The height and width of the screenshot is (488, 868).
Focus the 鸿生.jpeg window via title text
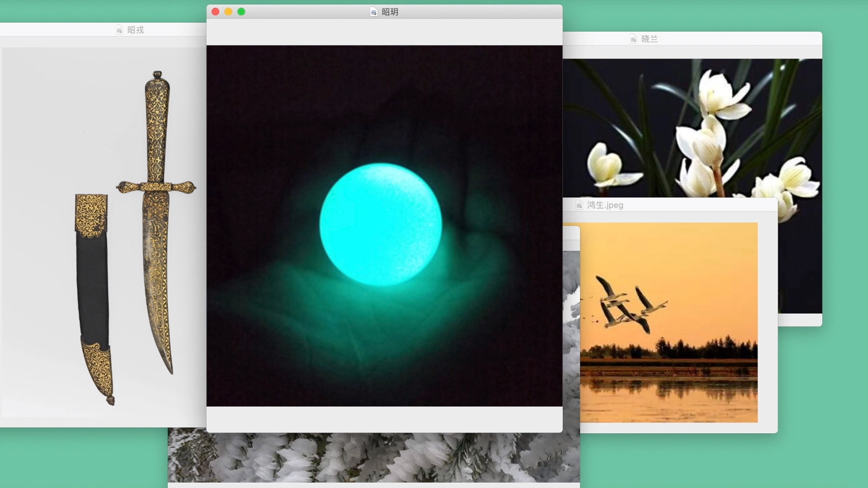tap(605, 206)
